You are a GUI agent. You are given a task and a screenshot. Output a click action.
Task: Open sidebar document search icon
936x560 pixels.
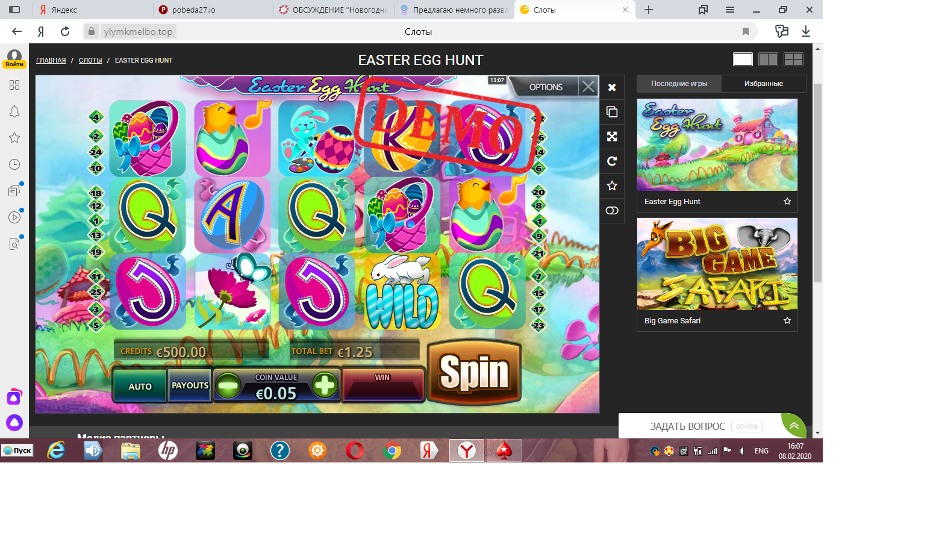tap(14, 244)
